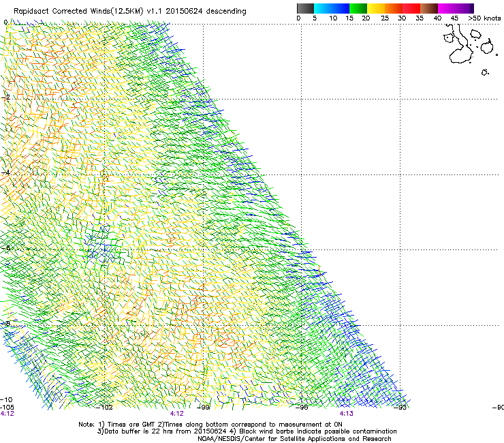Viewport: 504px width, 443px height.
Task: Click the '5' label under the color bar
Action: coord(315,18)
